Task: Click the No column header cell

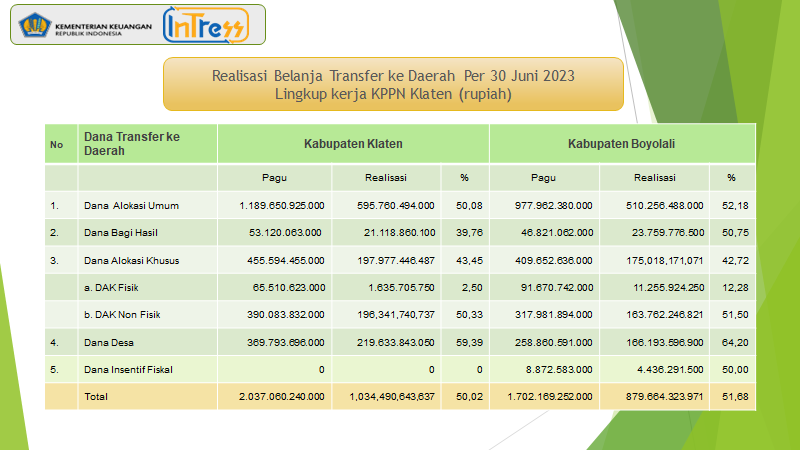Action: (x=57, y=145)
